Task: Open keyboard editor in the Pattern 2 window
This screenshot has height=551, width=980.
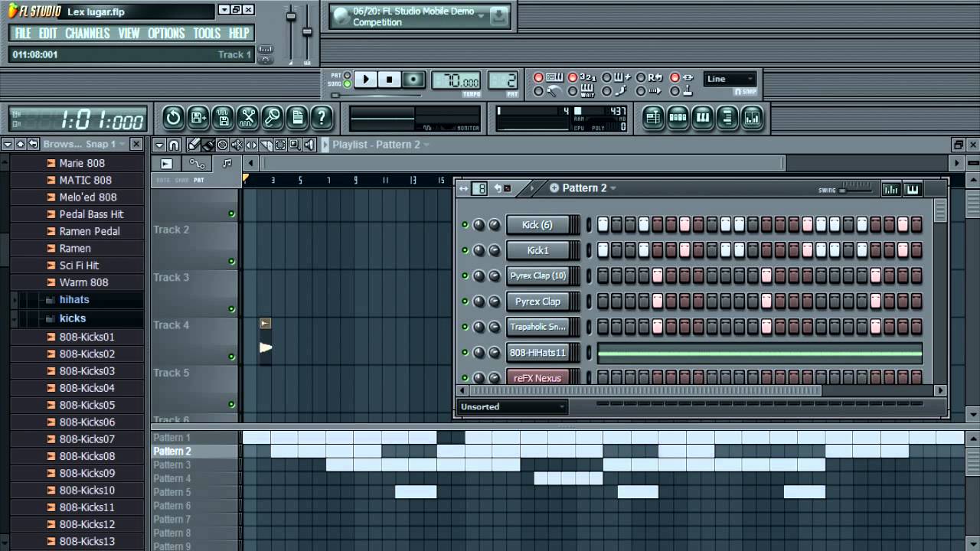Action: [x=912, y=189]
